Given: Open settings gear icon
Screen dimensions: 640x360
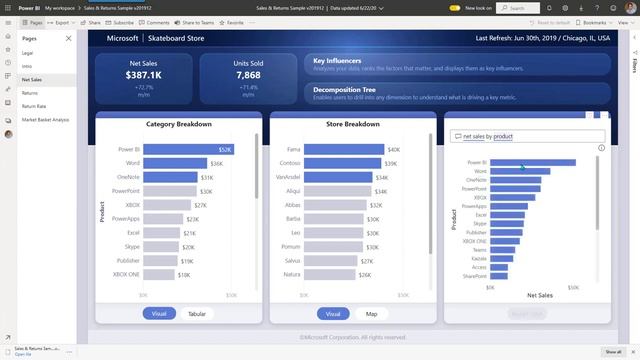Looking at the screenshot, I should [x=565, y=8].
